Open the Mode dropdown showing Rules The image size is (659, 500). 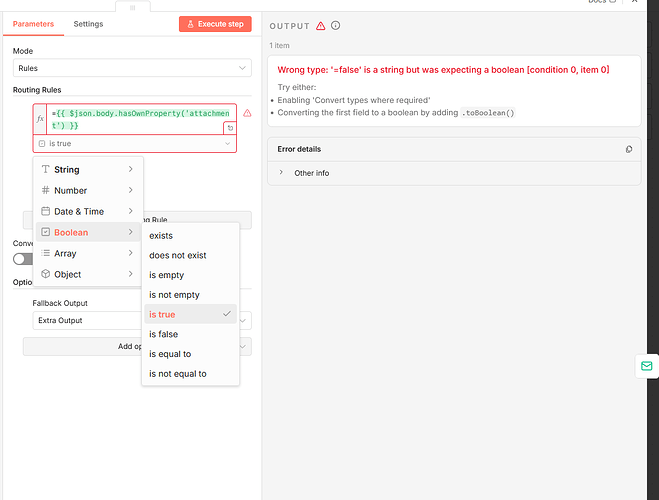[132, 68]
